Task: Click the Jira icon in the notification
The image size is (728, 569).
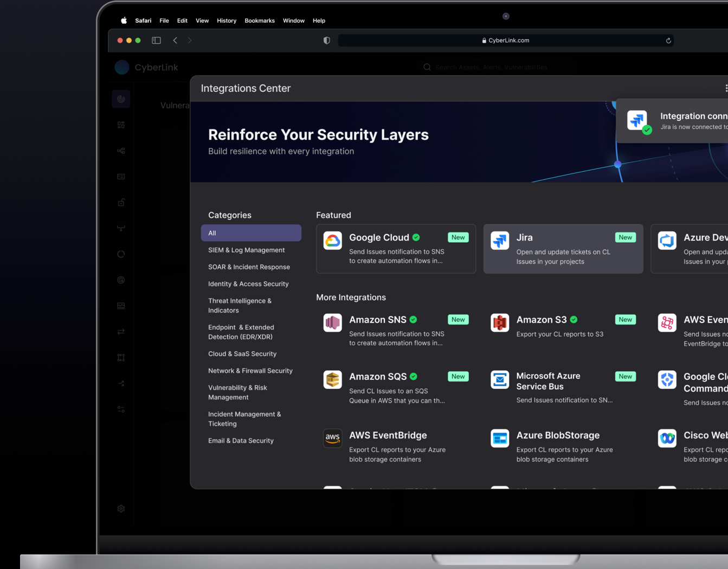Action: click(638, 120)
